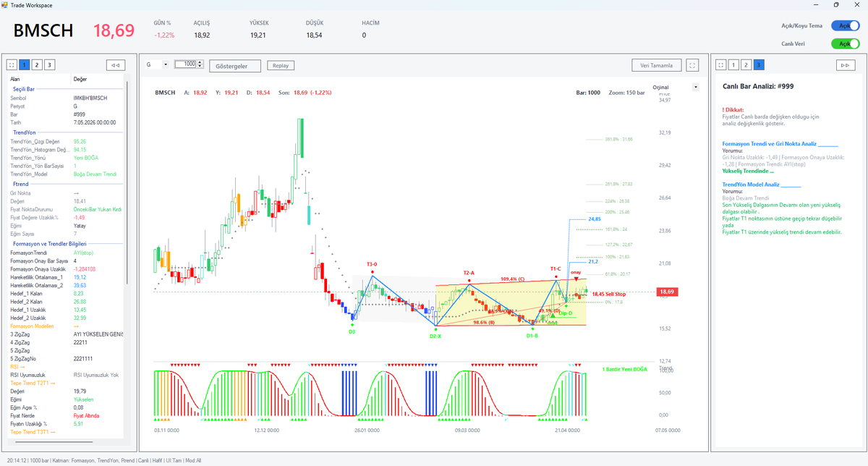Click the T2-A marker on chart
This screenshot has width=868, height=466.
(x=469, y=272)
